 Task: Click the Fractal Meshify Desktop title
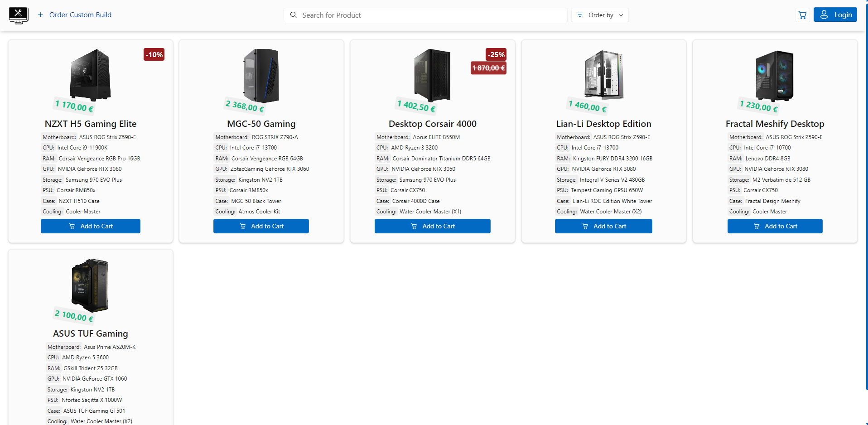click(775, 124)
